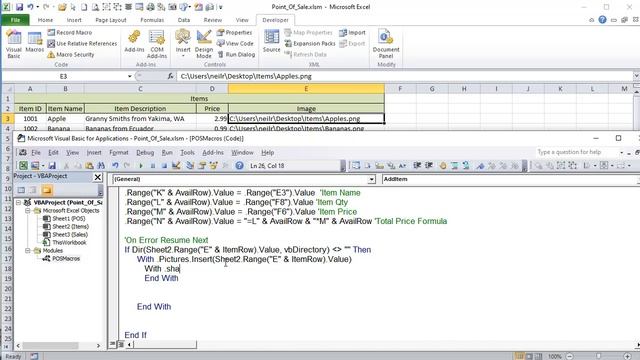Click the Excel formula bar
Viewport: 640px width, 360px height.
tap(405, 76)
